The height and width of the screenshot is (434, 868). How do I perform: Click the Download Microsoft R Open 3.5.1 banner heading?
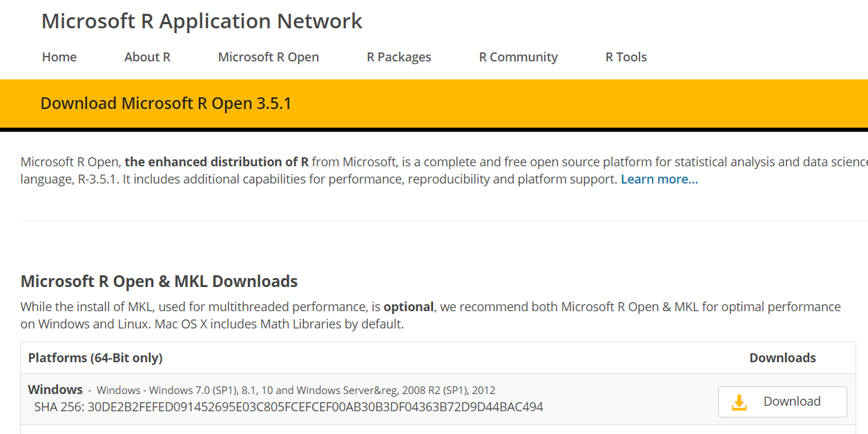click(x=166, y=103)
